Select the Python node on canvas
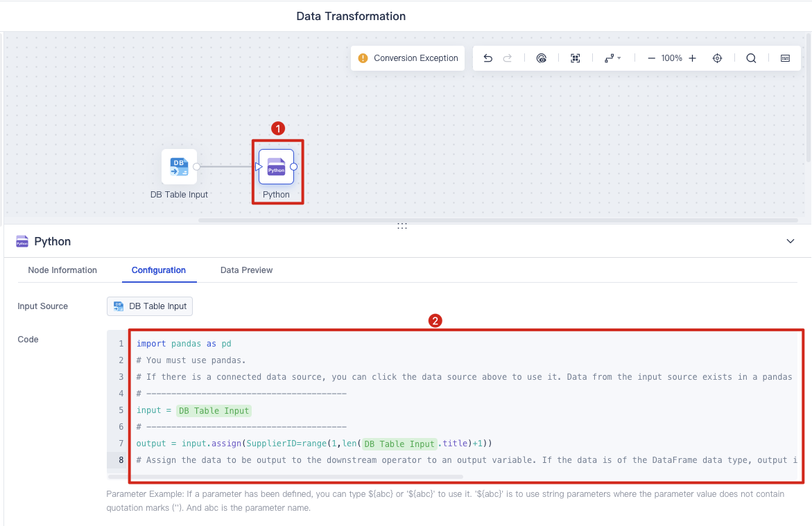This screenshot has width=812, height=526. coord(276,167)
